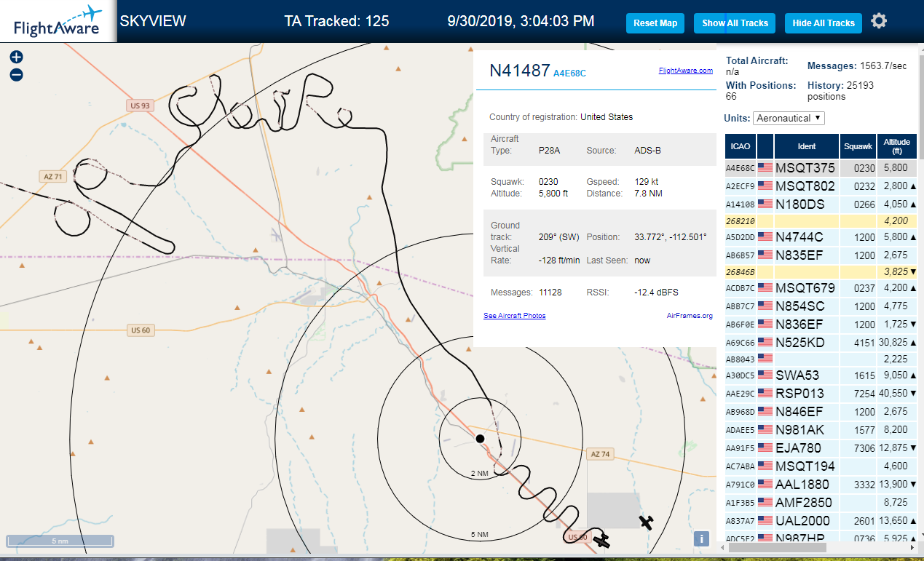Click the SKYVIEW header title

click(153, 21)
